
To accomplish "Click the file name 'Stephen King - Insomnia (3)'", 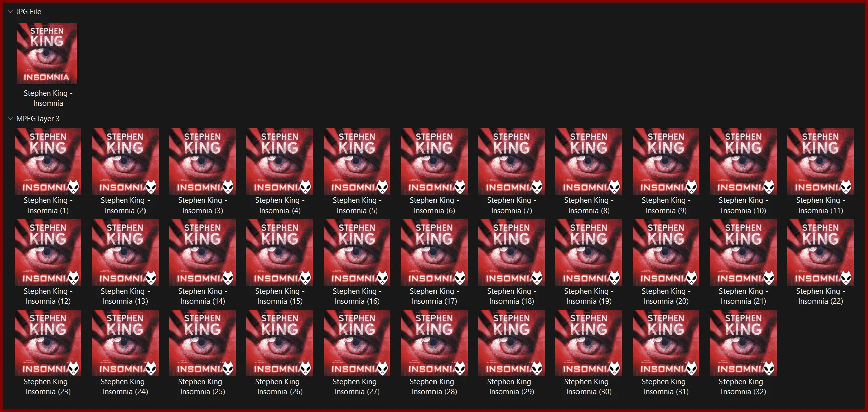I will click(203, 205).
